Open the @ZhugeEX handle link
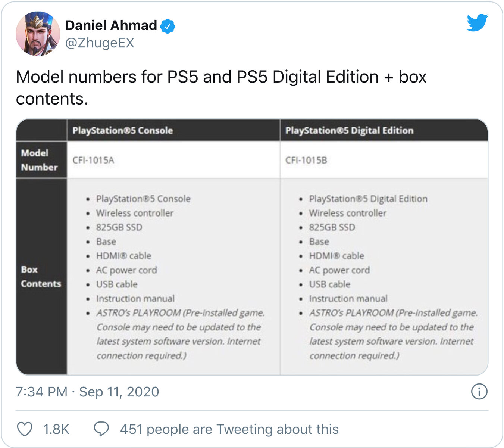This screenshot has width=504, height=448. (100, 43)
